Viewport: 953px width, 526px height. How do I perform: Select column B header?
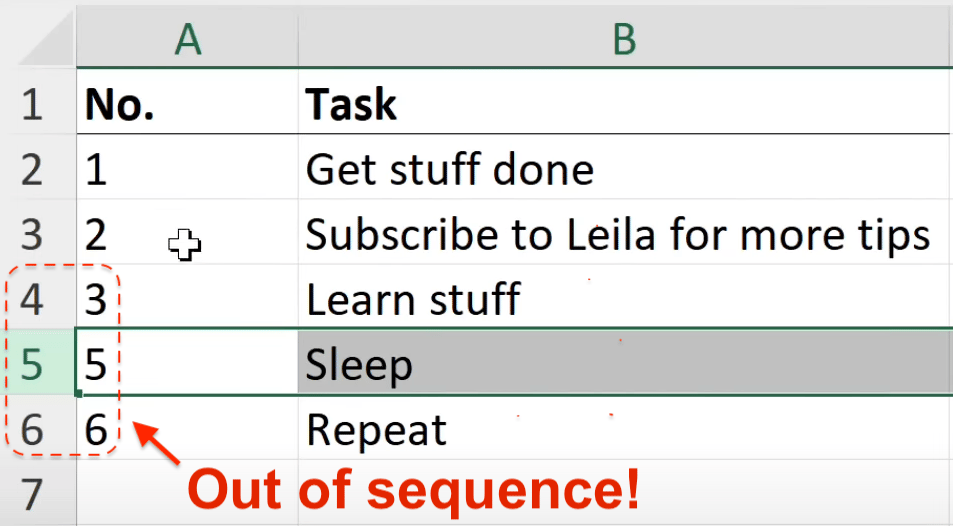(625, 39)
